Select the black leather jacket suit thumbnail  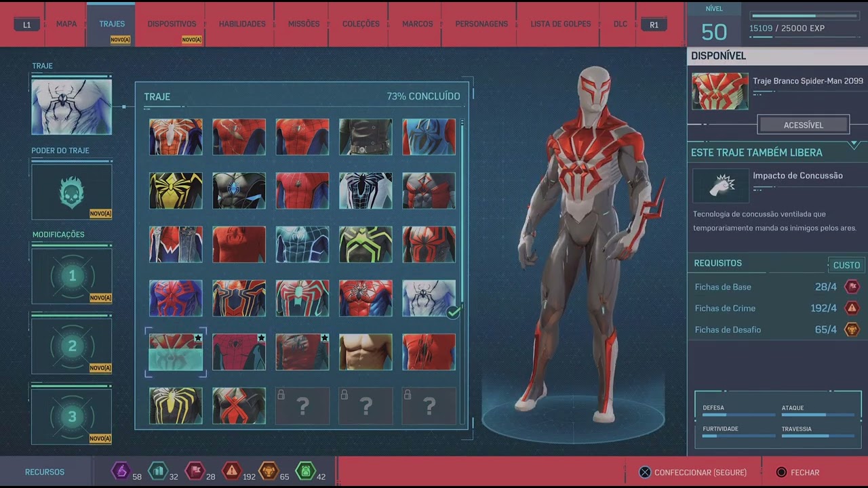tap(366, 137)
